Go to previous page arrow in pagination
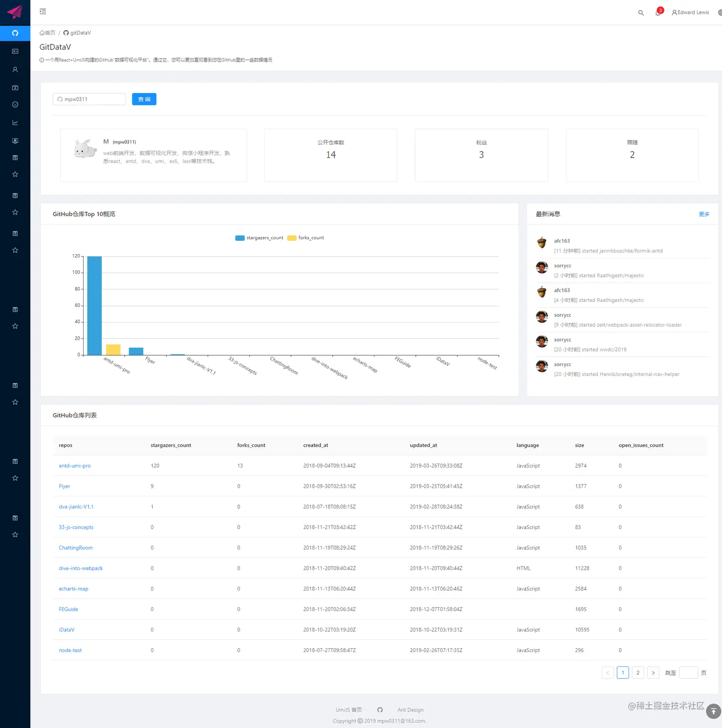Image resolution: width=722 pixels, height=728 pixels. pyautogui.click(x=607, y=673)
